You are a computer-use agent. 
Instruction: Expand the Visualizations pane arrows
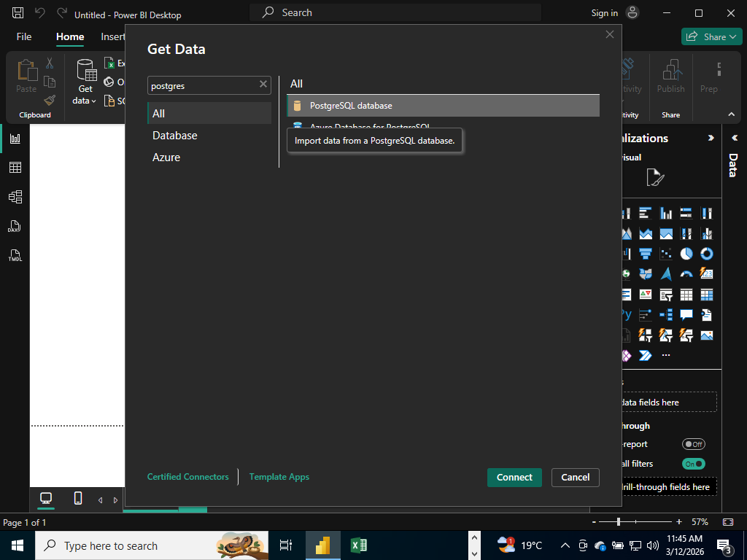(x=711, y=138)
